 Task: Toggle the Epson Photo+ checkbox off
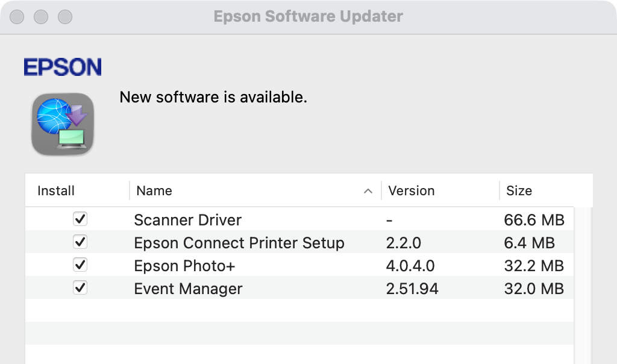click(81, 266)
